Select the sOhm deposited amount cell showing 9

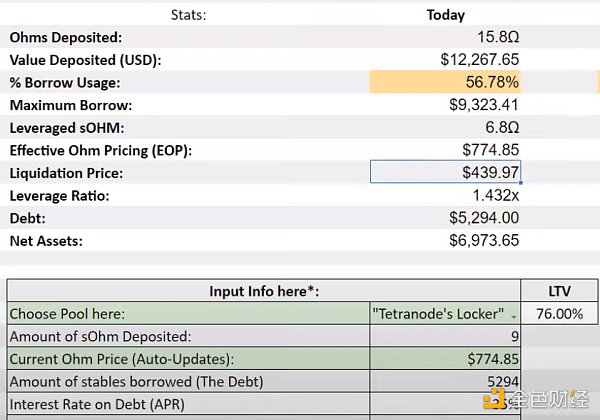tap(445, 336)
